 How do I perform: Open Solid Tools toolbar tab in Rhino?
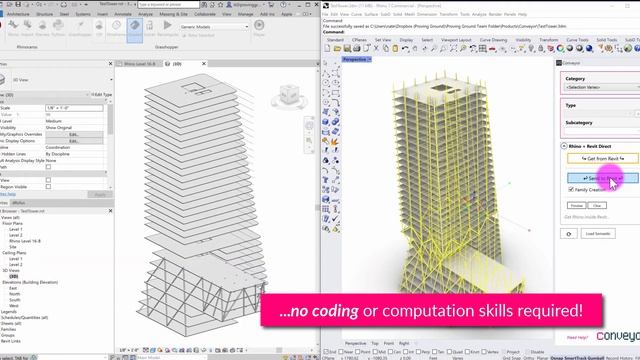tap(607, 40)
